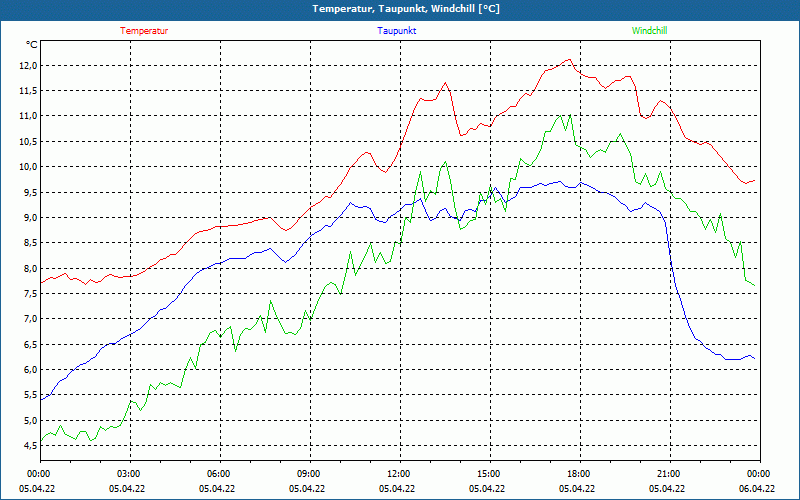The width and height of the screenshot is (800, 500).
Task: Click the 6,5 y-axis value
Action: pos(30,344)
